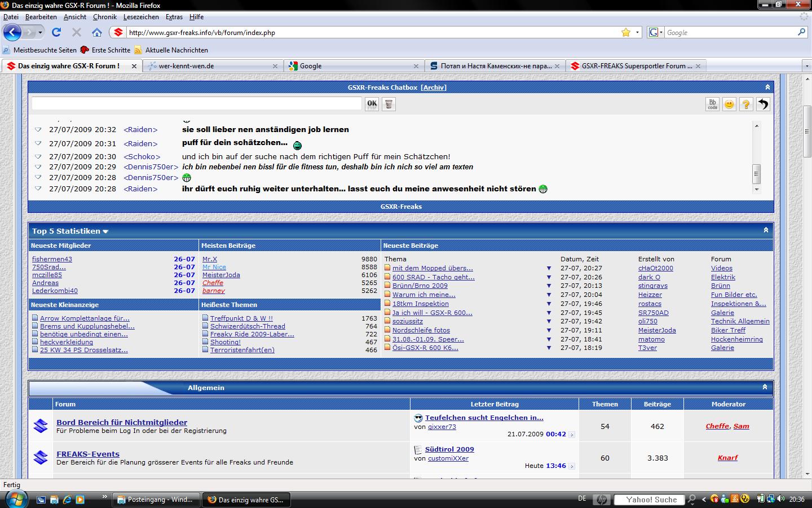Open the URL history dropdown arrow
Image resolution: width=812 pixels, height=508 pixels.
click(x=638, y=32)
